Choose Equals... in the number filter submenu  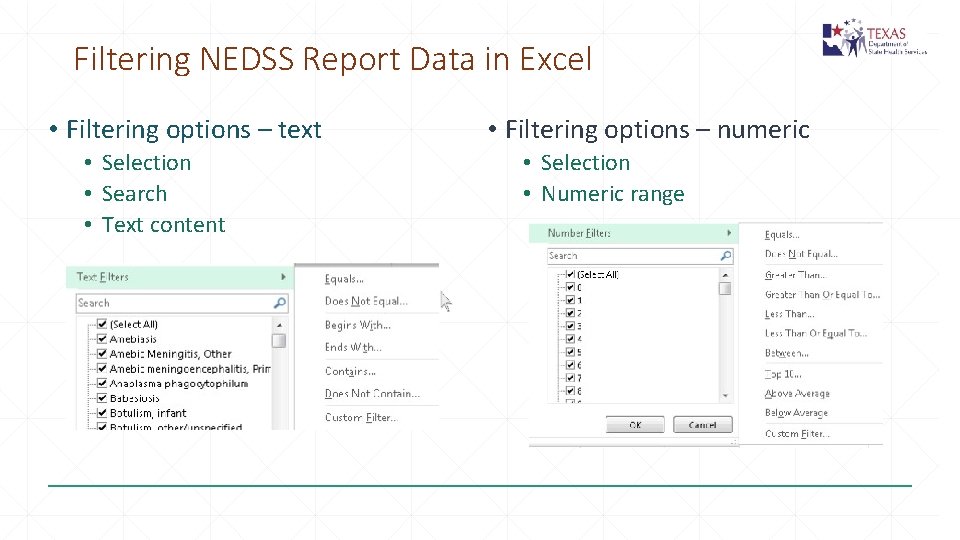[782, 234]
